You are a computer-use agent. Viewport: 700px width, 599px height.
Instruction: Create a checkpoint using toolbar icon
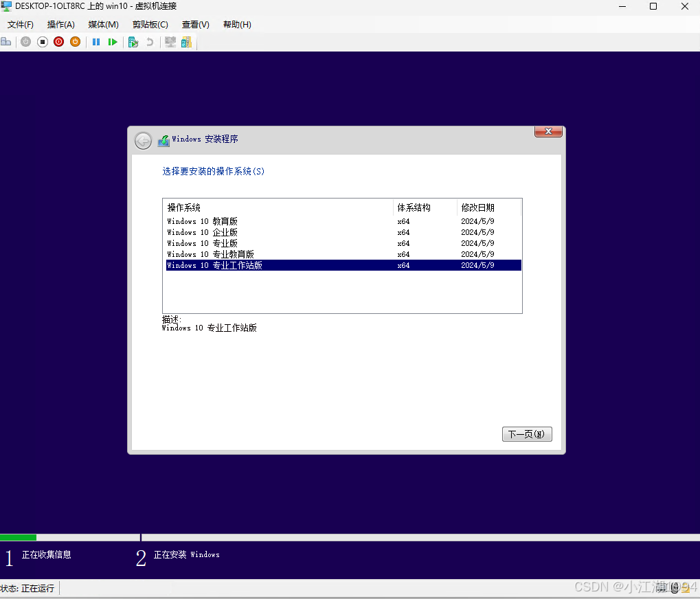pyautogui.click(x=133, y=42)
